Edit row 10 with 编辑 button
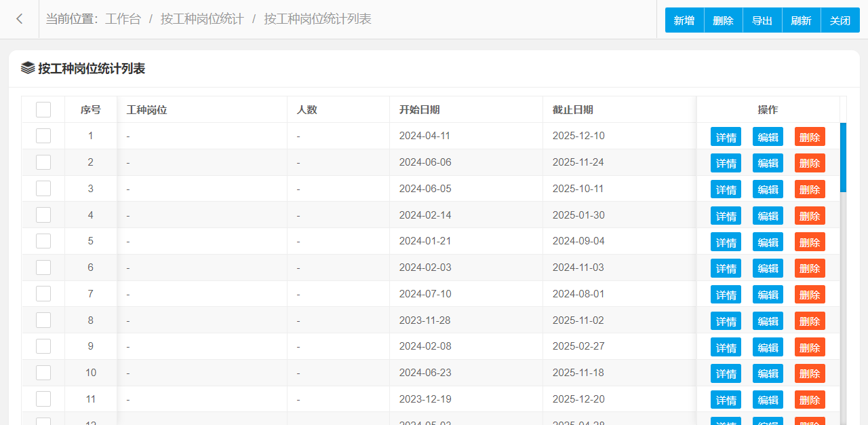 pos(768,373)
